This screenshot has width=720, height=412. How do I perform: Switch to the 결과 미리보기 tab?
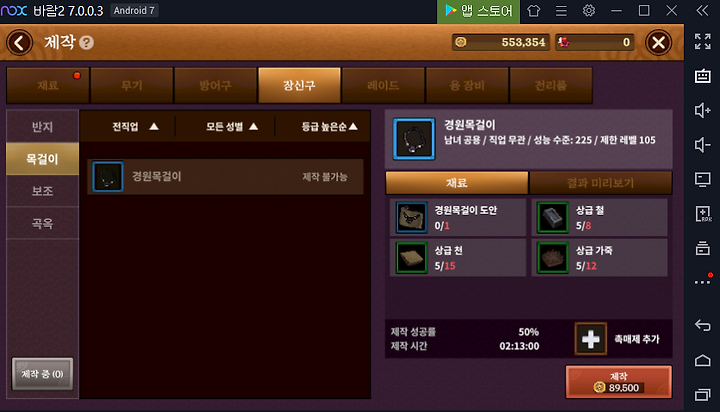[x=600, y=183]
